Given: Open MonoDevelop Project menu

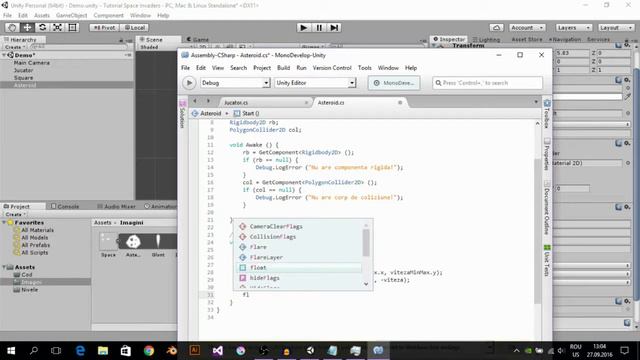Looking at the screenshot, I should pyautogui.click(x=262, y=68).
